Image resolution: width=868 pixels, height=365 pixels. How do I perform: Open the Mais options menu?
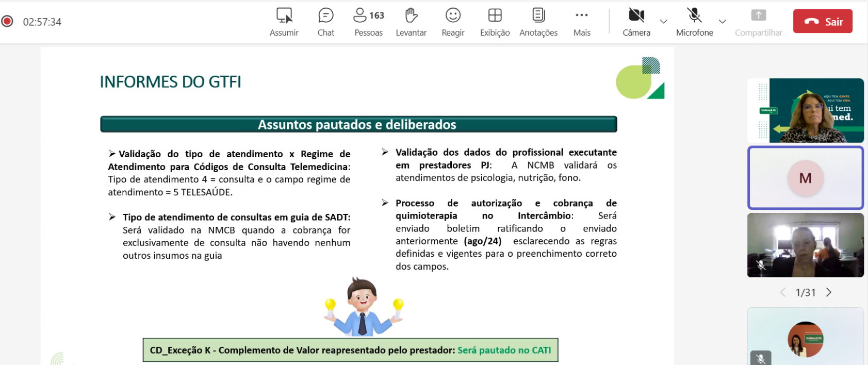click(x=582, y=15)
